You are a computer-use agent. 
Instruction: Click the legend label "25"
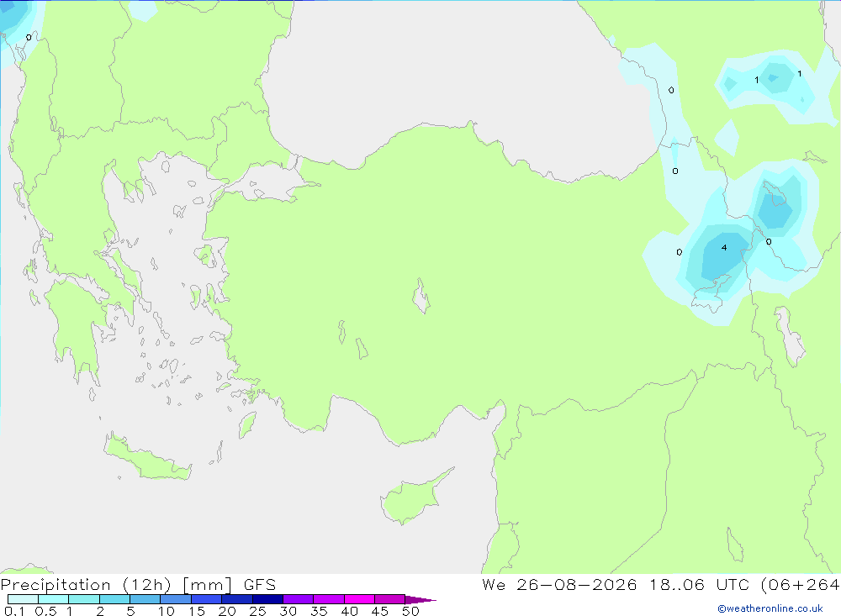pyautogui.click(x=257, y=611)
